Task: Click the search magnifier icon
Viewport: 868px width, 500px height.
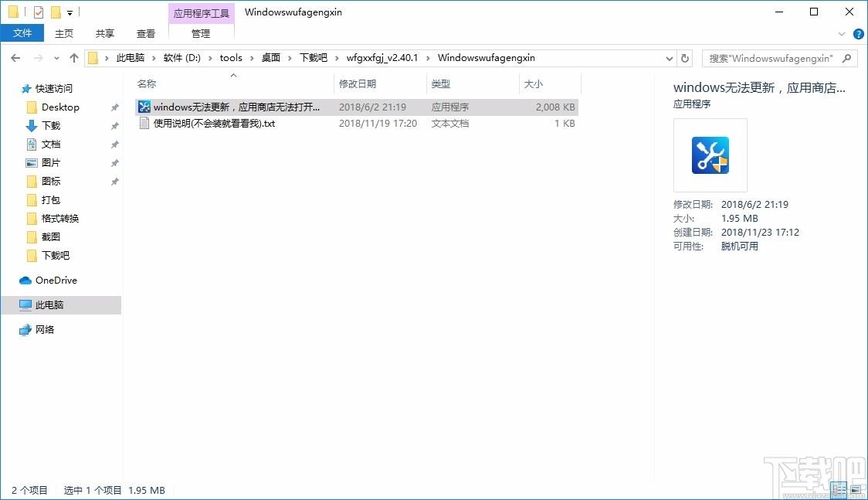Action: (x=846, y=58)
